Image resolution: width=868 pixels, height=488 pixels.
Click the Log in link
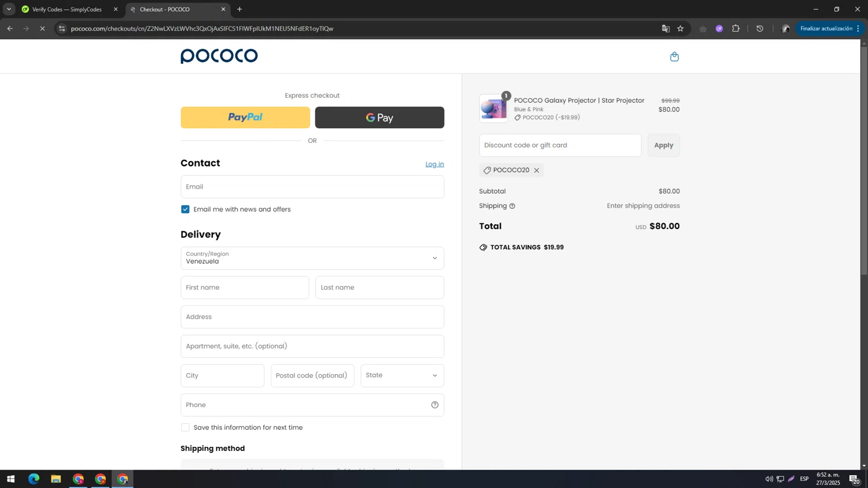pyautogui.click(x=435, y=164)
